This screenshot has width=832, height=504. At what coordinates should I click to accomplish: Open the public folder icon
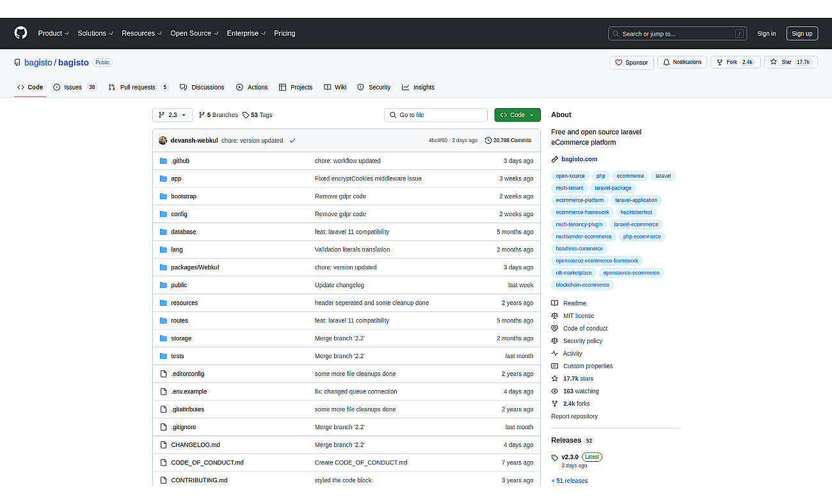tap(163, 285)
